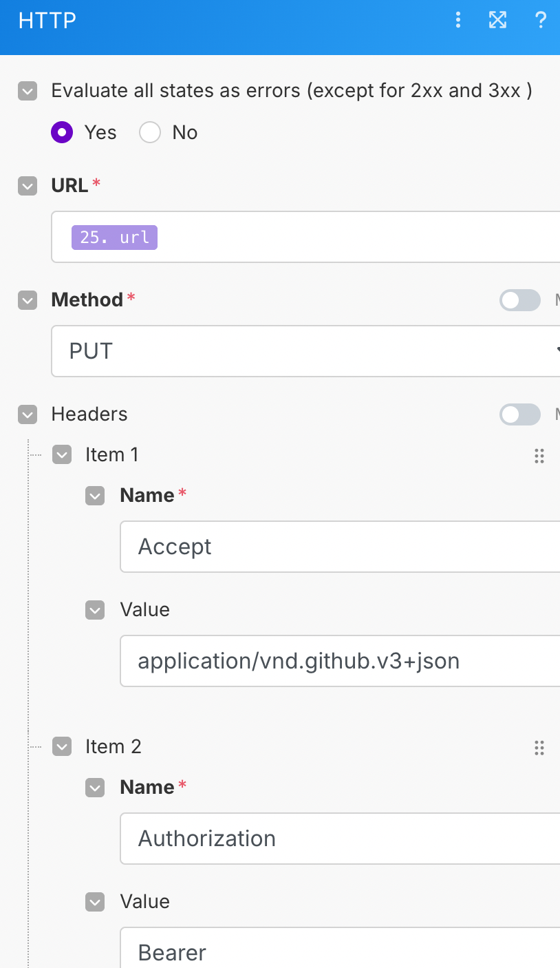560x968 pixels.
Task: Toggle the Map switch beside Method
Action: coord(520,300)
